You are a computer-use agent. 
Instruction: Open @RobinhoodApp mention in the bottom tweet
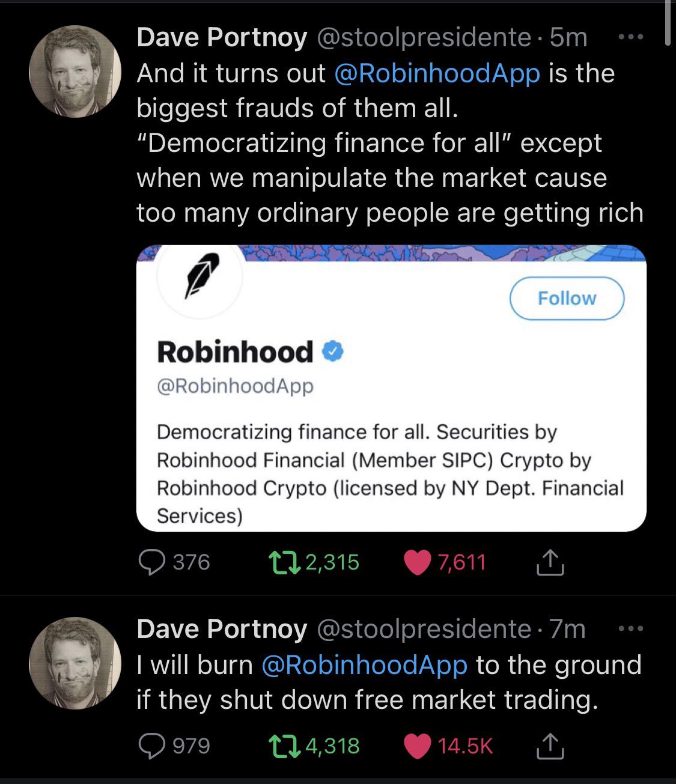[x=365, y=665]
